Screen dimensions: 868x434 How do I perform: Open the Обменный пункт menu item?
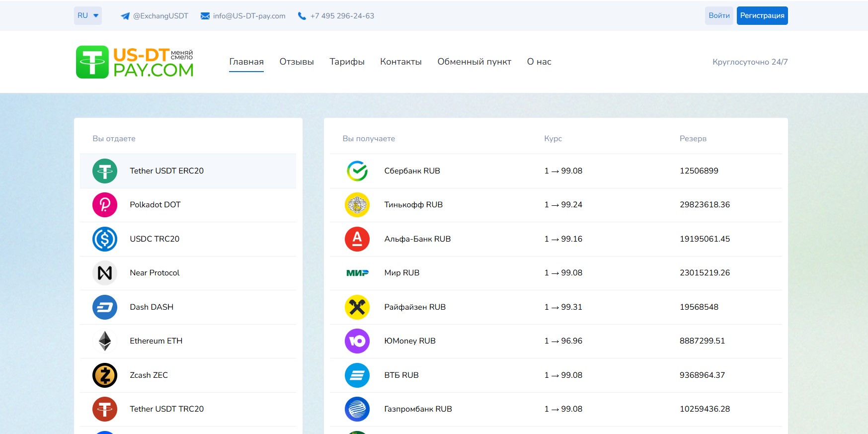(474, 62)
